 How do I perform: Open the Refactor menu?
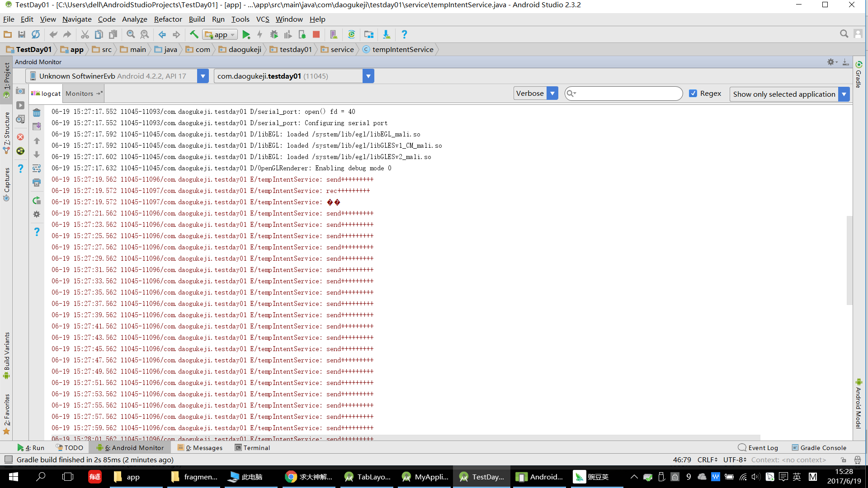tap(168, 19)
